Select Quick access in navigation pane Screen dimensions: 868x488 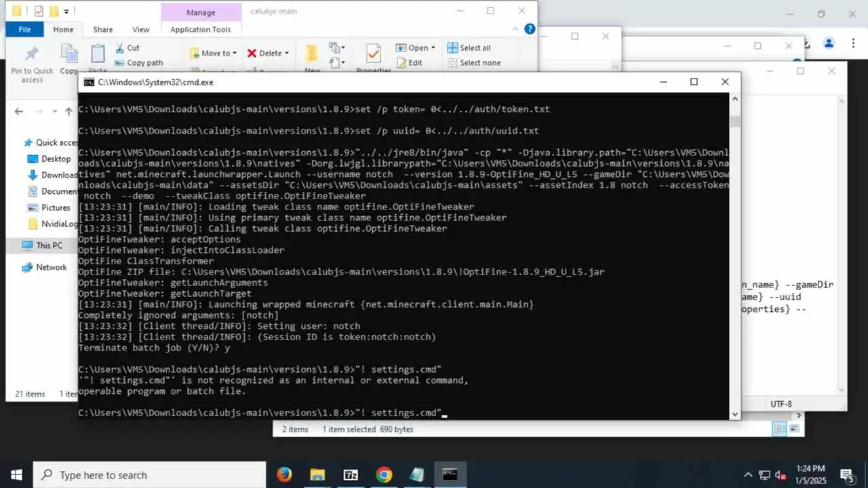tap(51, 142)
